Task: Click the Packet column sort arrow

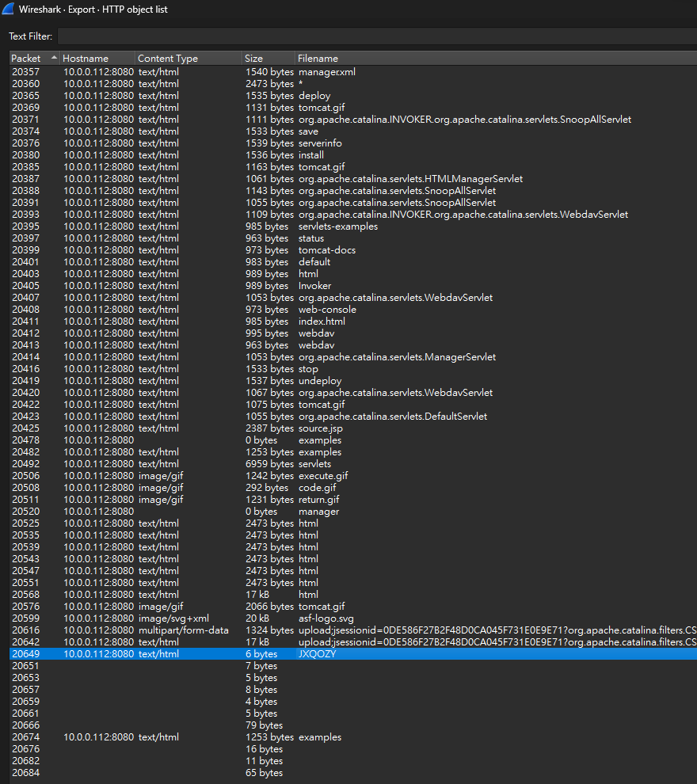Action: (54, 58)
